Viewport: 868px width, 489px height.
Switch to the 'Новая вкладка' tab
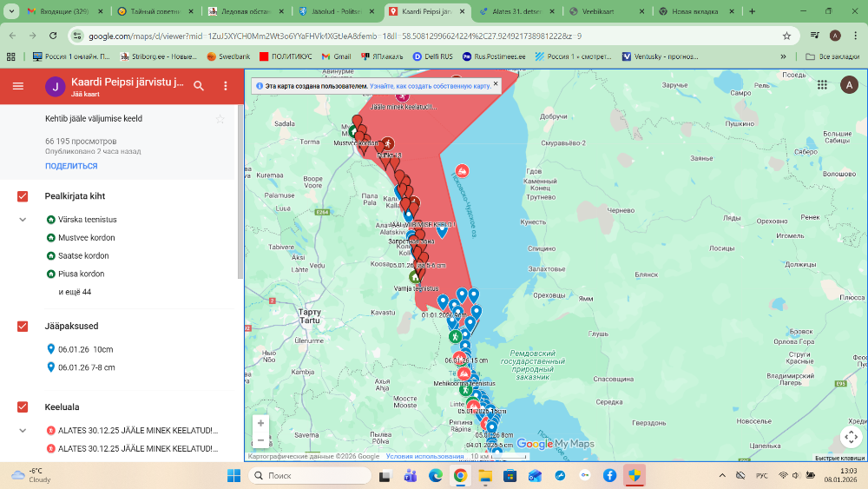pos(693,11)
